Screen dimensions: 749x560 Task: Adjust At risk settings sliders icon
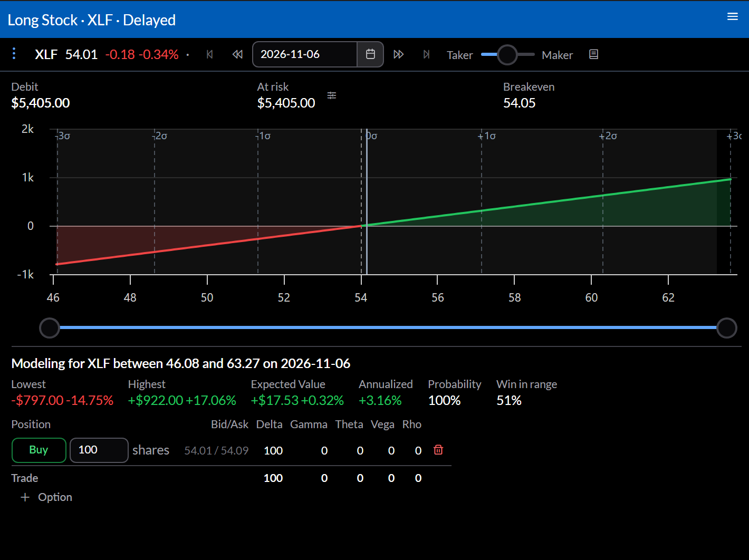332,95
